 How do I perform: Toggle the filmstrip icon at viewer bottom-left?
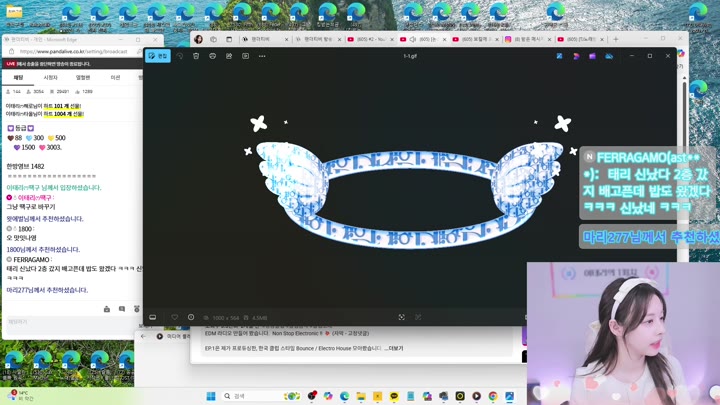pos(153,317)
